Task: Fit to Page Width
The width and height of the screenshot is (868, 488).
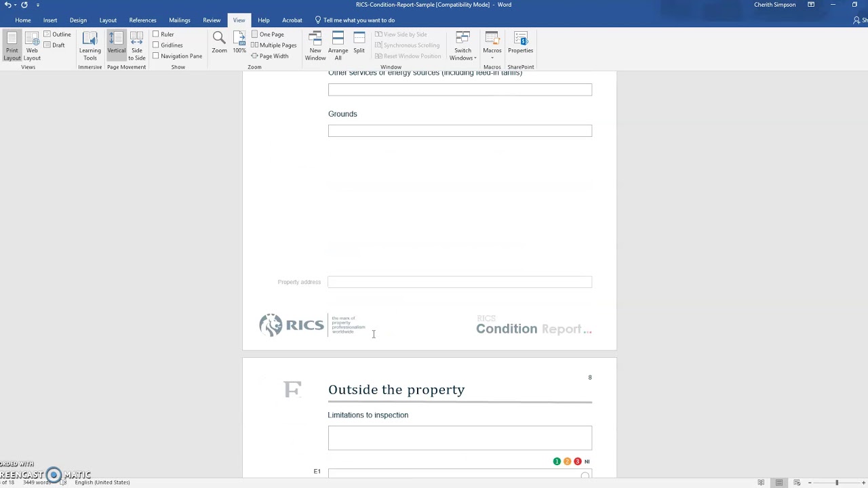Action: click(270, 56)
